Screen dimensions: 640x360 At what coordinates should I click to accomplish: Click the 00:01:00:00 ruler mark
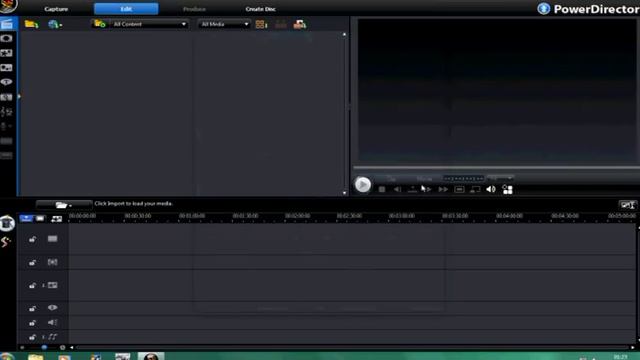click(x=192, y=216)
